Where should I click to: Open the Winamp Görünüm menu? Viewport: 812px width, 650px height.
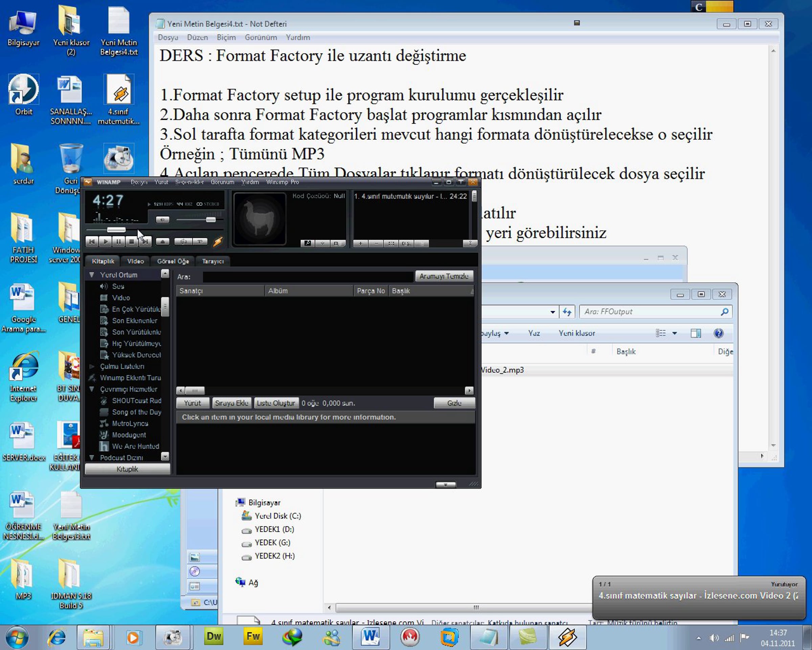pyautogui.click(x=222, y=182)
